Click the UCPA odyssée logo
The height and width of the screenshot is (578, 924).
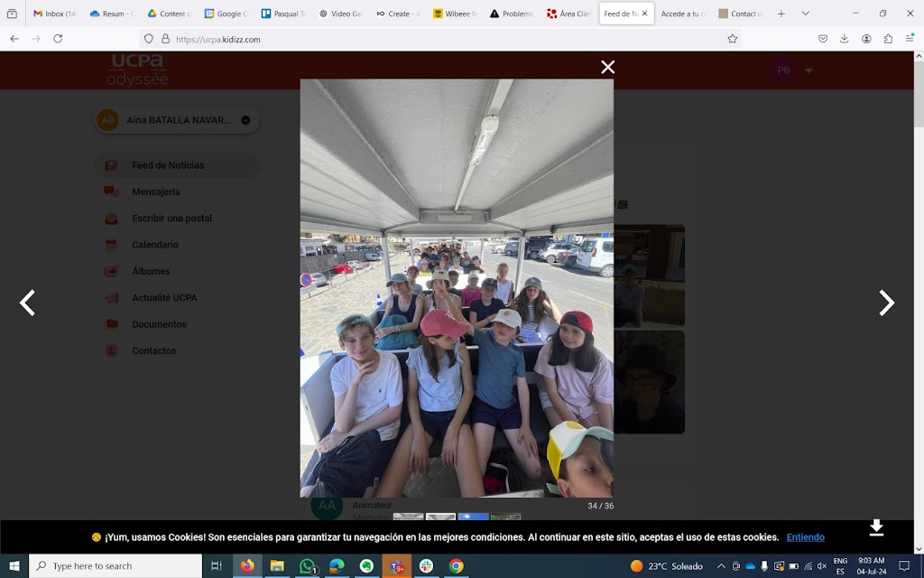click(x=137, y=70)
